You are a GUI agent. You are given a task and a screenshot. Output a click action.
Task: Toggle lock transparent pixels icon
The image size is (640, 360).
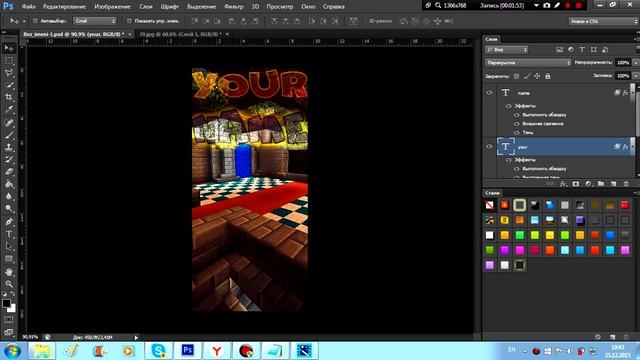[516, 76]
